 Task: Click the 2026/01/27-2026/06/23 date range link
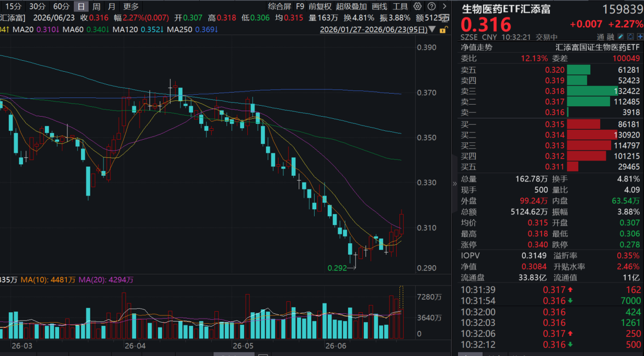click(373, 30)
